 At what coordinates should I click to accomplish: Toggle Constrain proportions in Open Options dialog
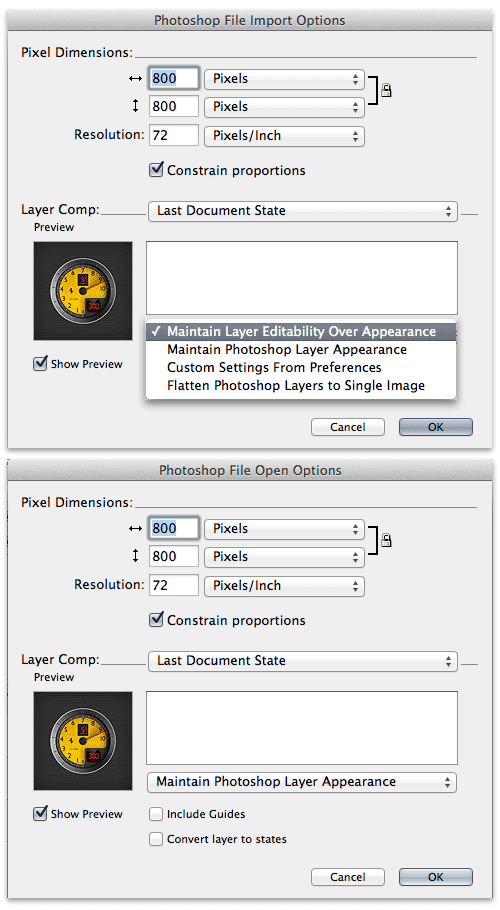[x=156, y=620]
